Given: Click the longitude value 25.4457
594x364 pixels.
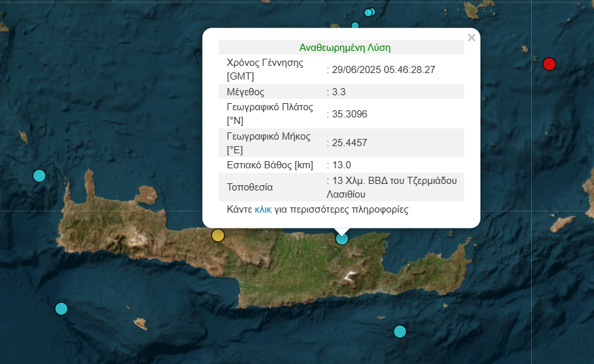Looking at the screenshot, I should coord(350,143).
